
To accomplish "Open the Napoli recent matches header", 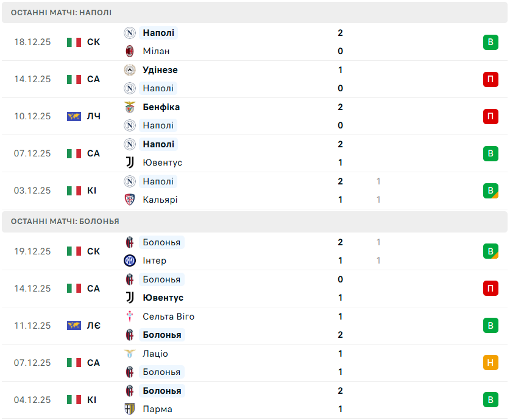I will click(x=61, y=12).
